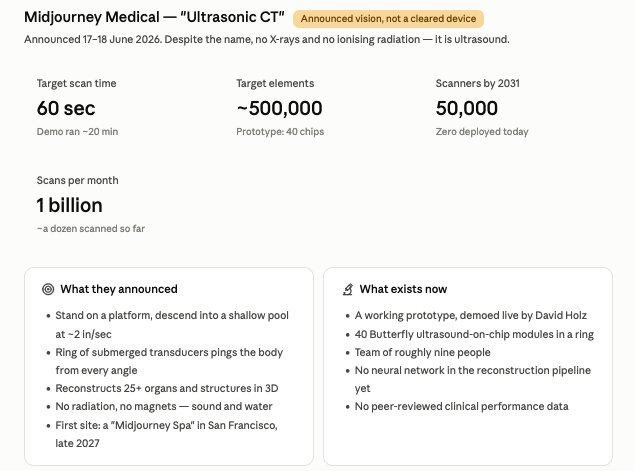Click the 'What exists now' card title
634x471 pixels.
coord(403,289)
